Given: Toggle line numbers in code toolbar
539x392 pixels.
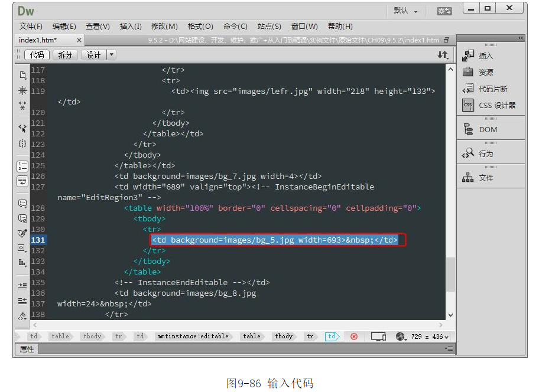Looking at the screenshot, I should tap(22, 166).
